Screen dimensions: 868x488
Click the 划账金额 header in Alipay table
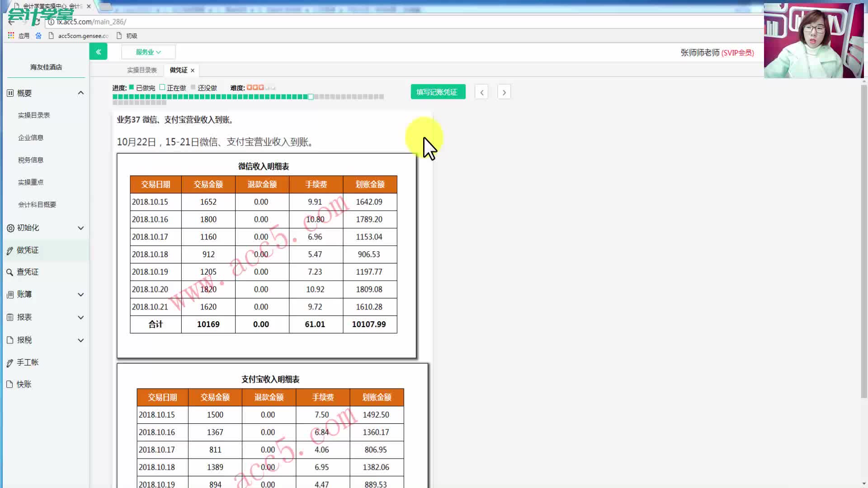pos(377,397)
